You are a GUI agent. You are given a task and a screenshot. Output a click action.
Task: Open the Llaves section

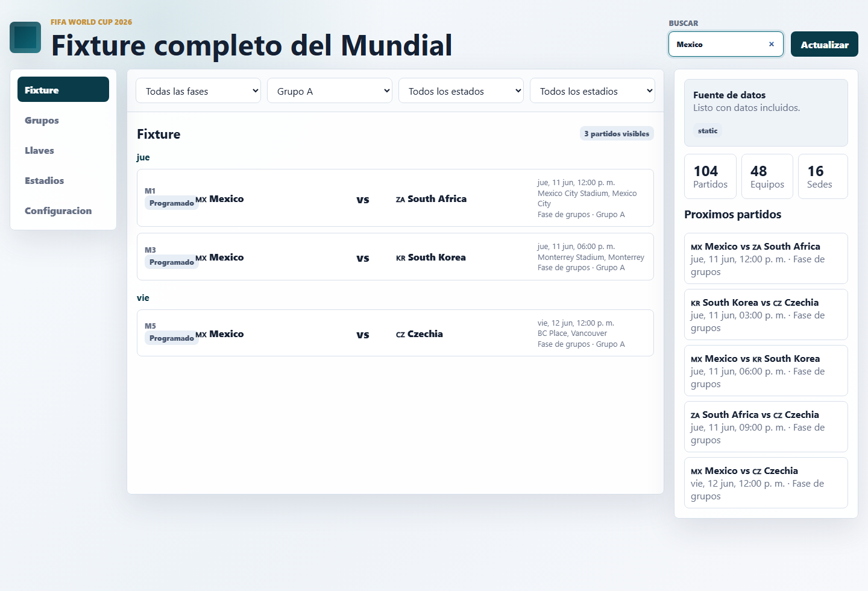click(x=63, y=150)
